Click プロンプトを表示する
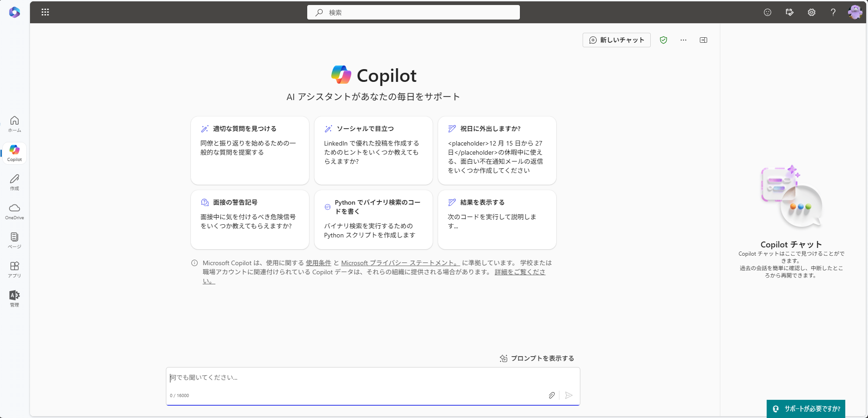Image resolution: width=868 pixels, height=418 pixels. pos(537,358)
